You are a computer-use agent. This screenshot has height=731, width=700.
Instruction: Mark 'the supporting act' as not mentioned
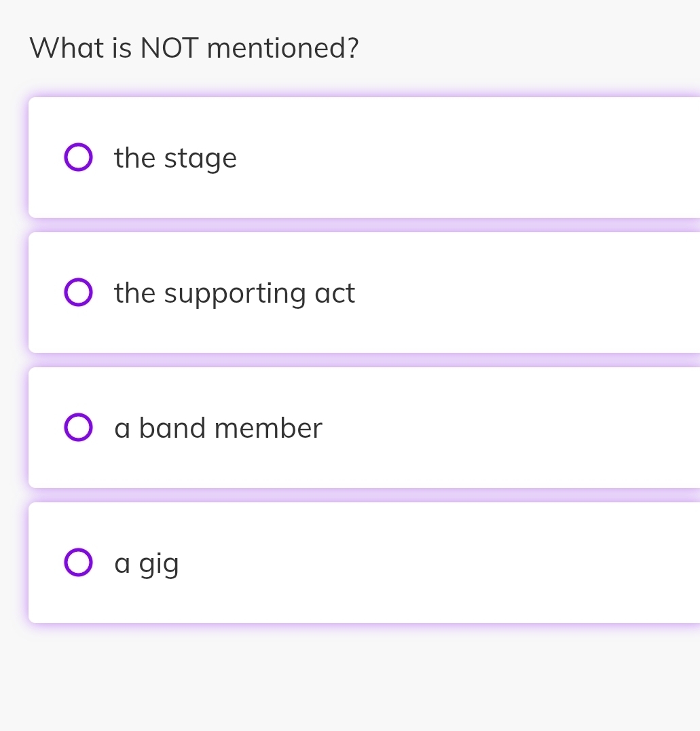point(78,293)
